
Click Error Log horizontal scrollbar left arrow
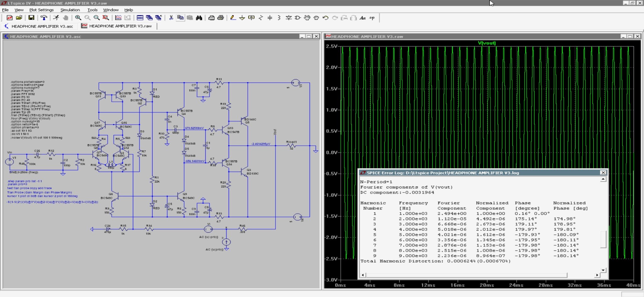pos(363,275)
